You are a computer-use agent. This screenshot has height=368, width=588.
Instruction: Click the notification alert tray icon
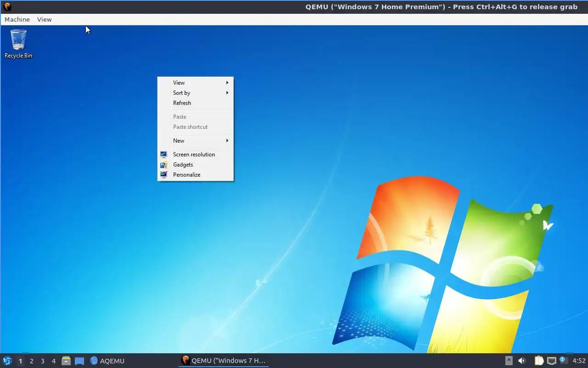564,360
